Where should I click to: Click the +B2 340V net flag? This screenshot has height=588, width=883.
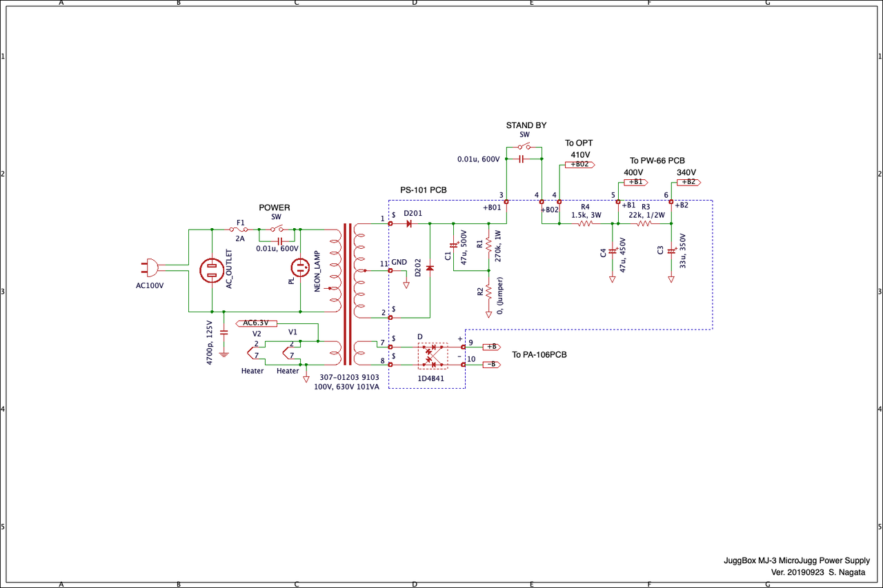click(x=688, y=182)
